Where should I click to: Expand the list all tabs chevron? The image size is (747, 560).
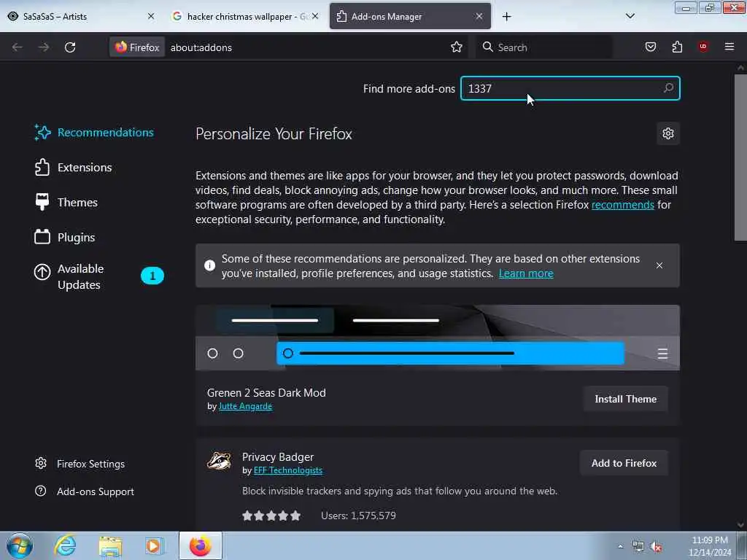(630, 16)
